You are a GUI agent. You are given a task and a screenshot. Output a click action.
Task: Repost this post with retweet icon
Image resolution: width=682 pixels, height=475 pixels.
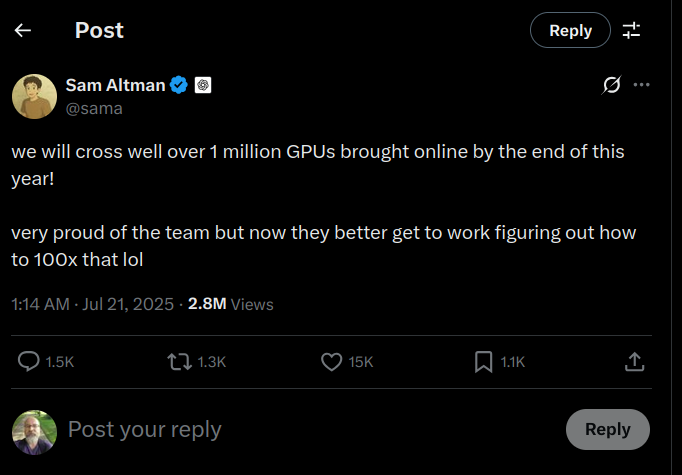[180, 362]
